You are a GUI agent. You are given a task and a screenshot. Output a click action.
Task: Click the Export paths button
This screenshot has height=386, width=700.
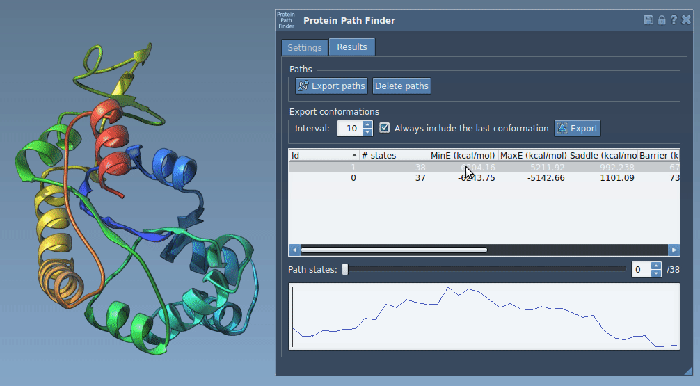click(x=331, y=86)
